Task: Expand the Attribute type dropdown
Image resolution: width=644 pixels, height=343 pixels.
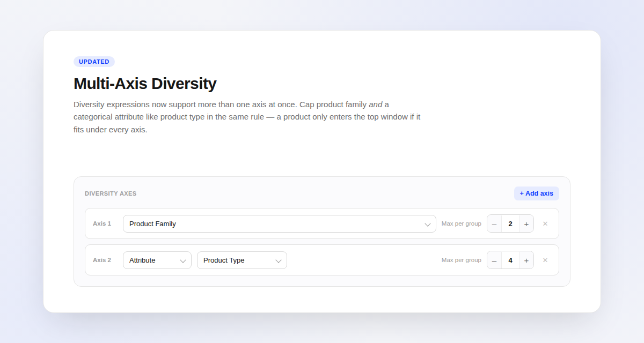Action: [x=157, y=260]
